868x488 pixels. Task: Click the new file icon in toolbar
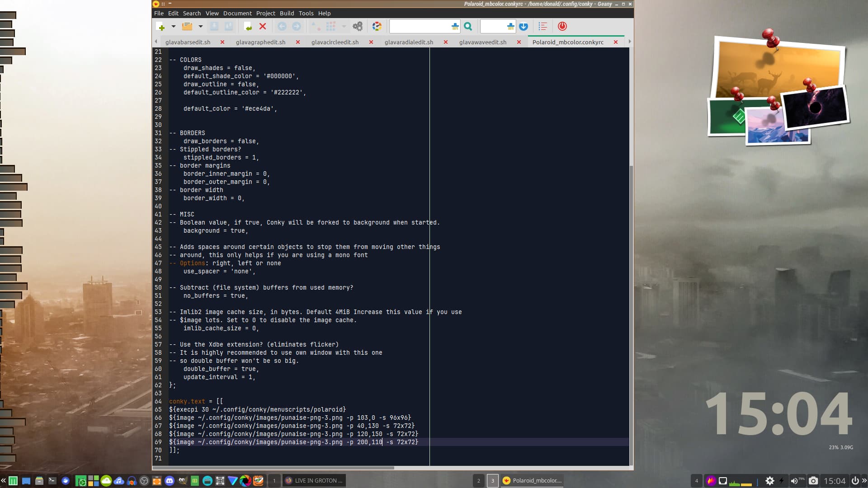160,27
